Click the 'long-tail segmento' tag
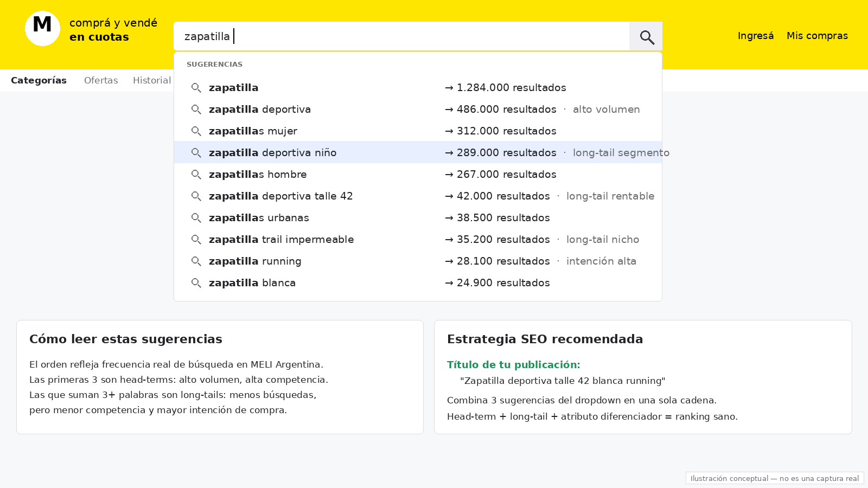This screenshot has height=488, width=868. (x=621, y=152)
